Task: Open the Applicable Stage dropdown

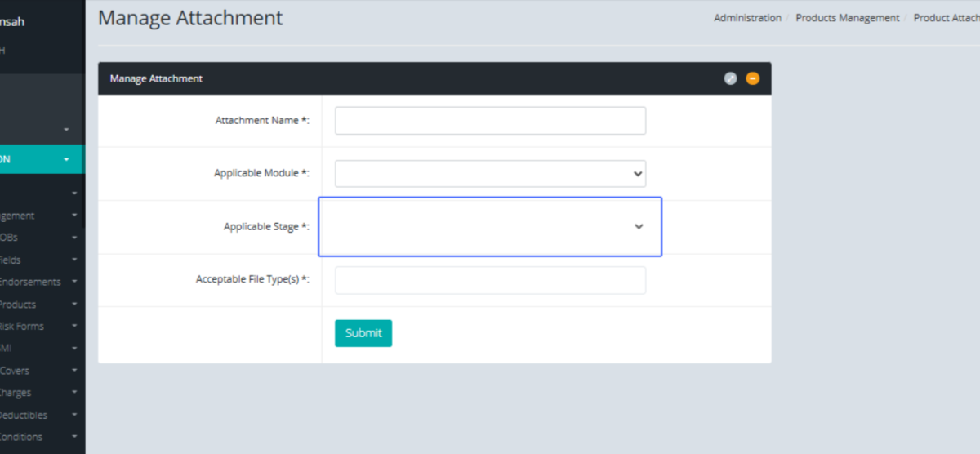Action: [x=490, y=226]
